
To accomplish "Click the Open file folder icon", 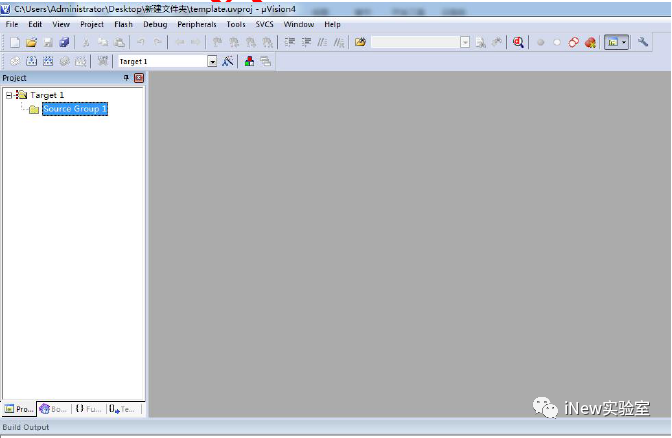I will [31, 42].
